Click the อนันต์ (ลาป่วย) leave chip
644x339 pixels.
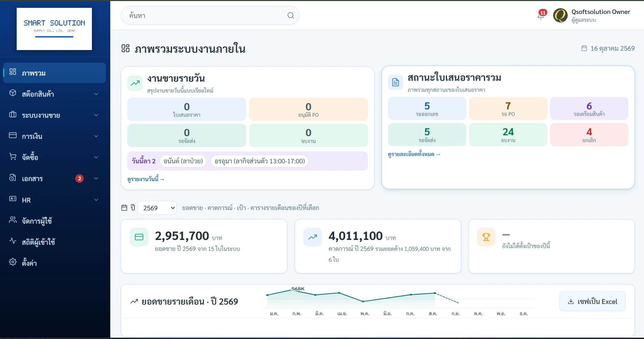coord(183,161)
